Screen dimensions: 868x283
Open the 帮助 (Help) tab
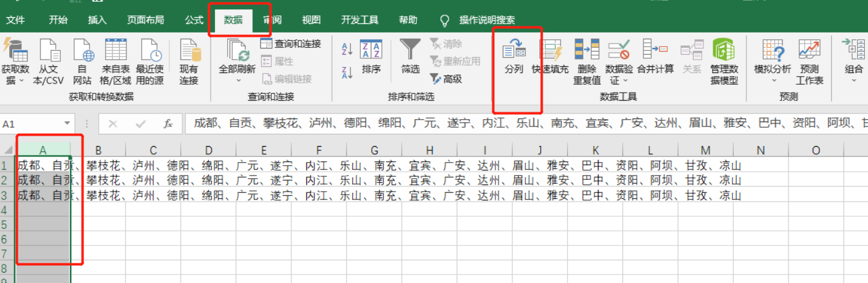coord(408,20)
